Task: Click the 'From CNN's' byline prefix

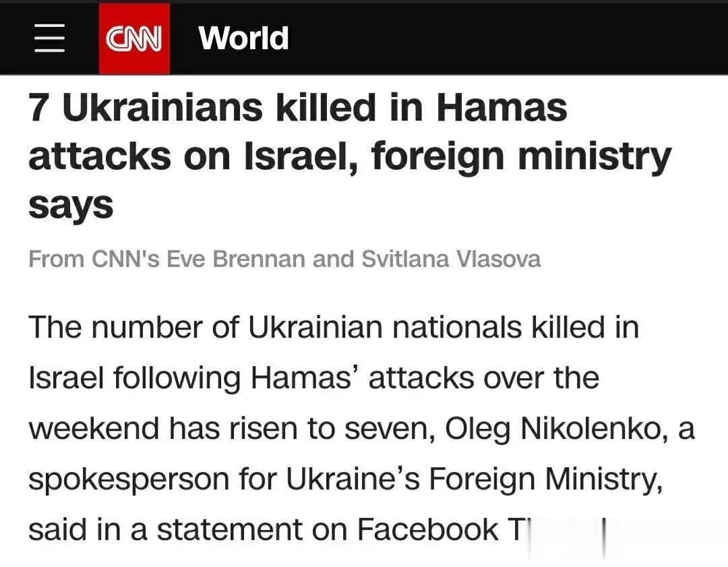Action: [x=94, y=259]
